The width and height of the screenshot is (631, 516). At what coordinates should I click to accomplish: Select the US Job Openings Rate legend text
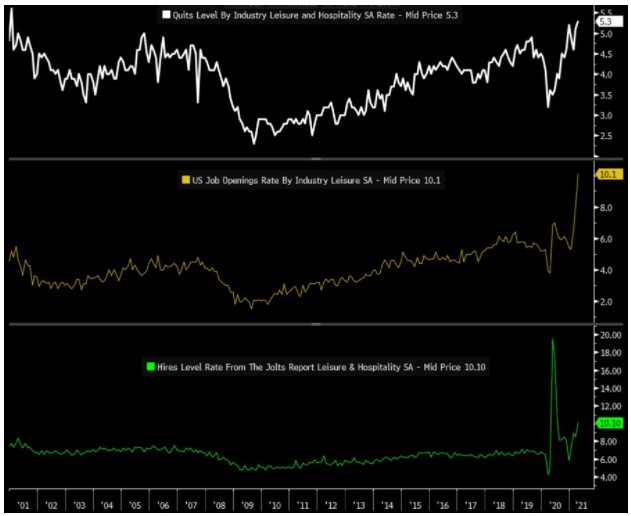click(x=316, y=180)
